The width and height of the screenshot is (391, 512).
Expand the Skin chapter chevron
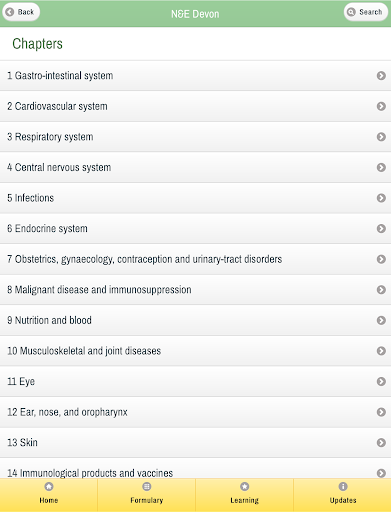click(x=381, y=442)
